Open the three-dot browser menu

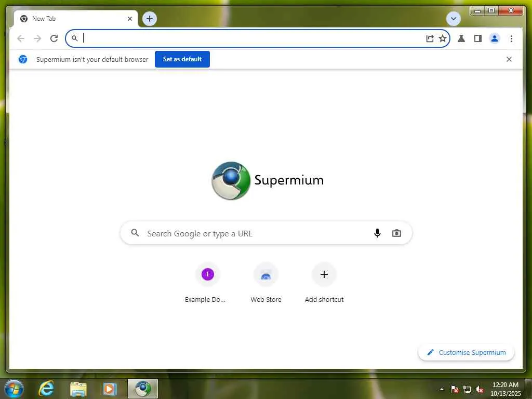click(511, 38)
